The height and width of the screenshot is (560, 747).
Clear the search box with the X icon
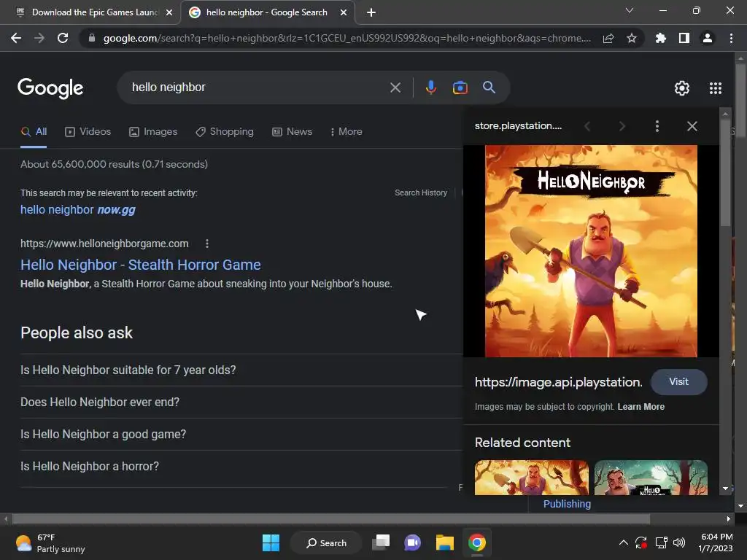tap(395, 87)
